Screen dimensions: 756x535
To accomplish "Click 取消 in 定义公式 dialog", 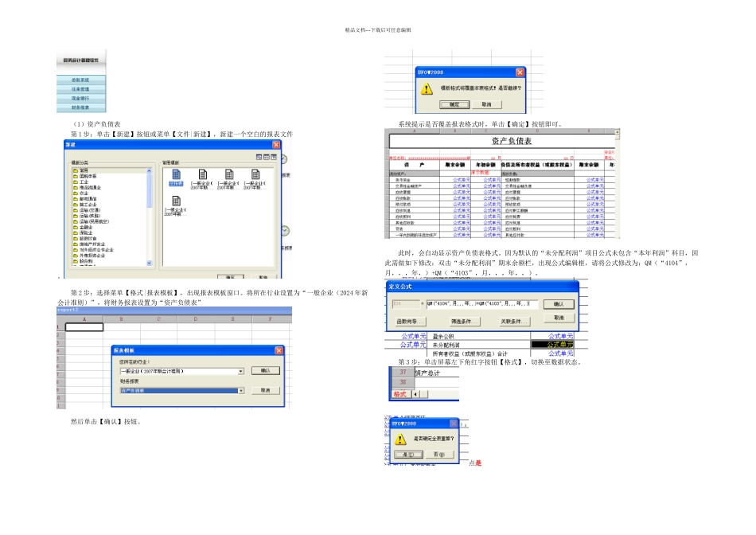I will 559,318.
